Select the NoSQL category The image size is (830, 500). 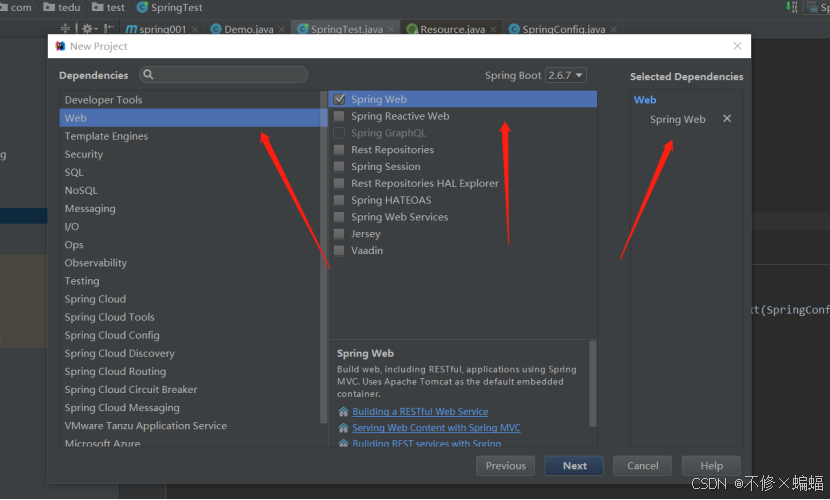pyautogui.click(x=190, y=190)
